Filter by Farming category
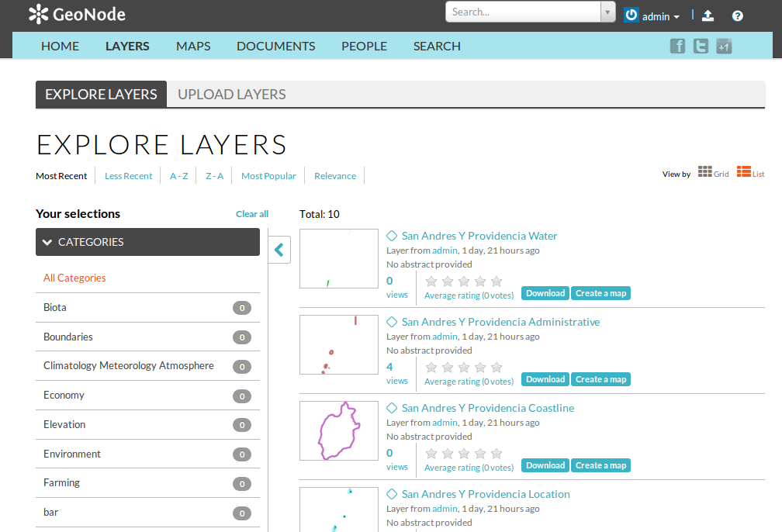 pyautogui.click(x=147, y=483)
